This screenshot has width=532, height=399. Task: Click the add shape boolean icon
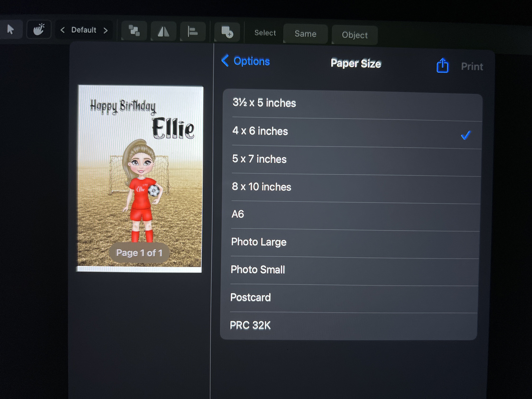[x=227, y=32]
